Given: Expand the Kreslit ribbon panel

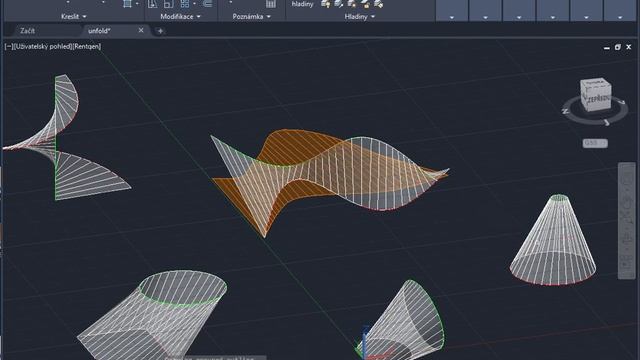Looking at the screenshot, I should [x=73, y=17].
